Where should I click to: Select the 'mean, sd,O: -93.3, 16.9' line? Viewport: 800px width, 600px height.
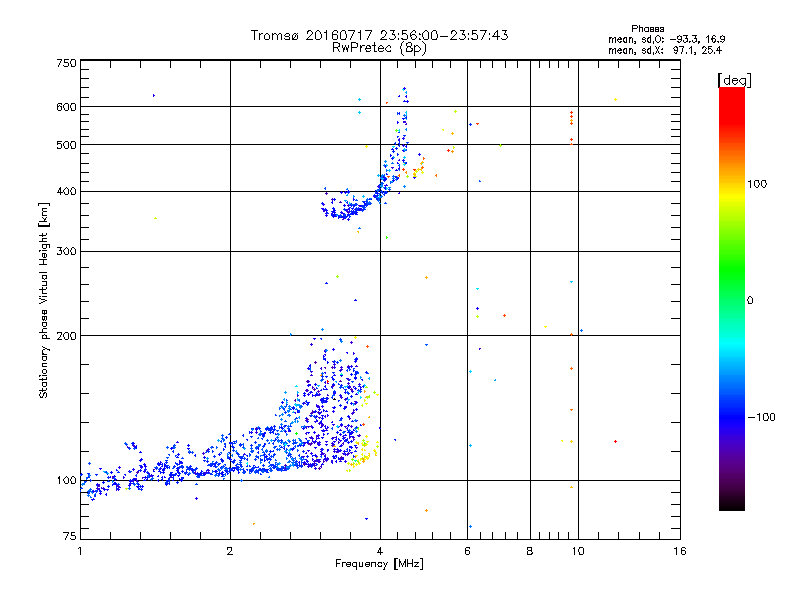tap(666, 39)
